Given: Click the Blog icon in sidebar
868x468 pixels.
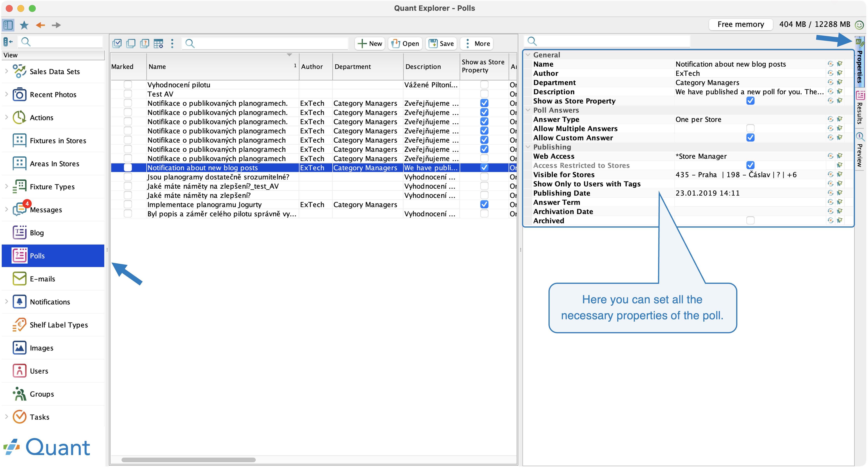Looking at the screenshot, I should click(x=19, y=233).
